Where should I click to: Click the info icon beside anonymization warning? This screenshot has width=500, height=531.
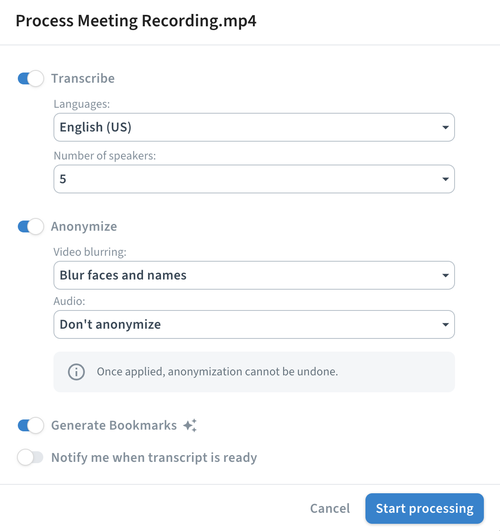[76, 372]
